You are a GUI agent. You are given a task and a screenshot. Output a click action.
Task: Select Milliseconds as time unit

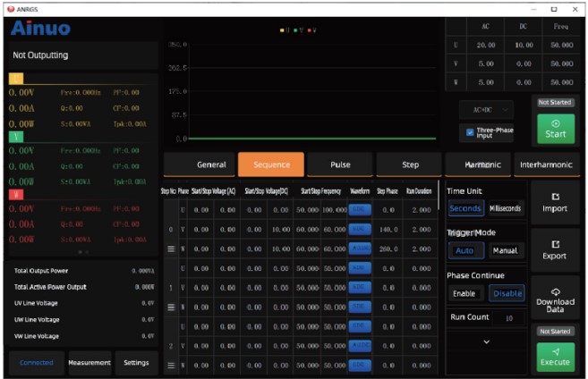coord(505,208)
